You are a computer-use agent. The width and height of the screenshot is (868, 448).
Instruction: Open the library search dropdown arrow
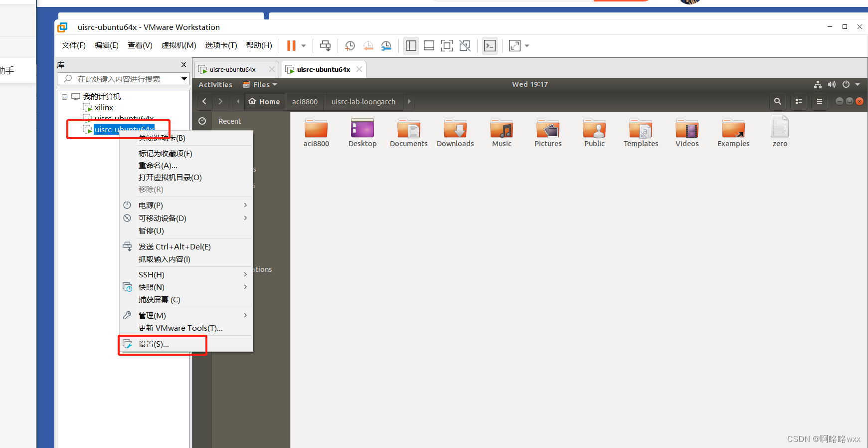184,79
